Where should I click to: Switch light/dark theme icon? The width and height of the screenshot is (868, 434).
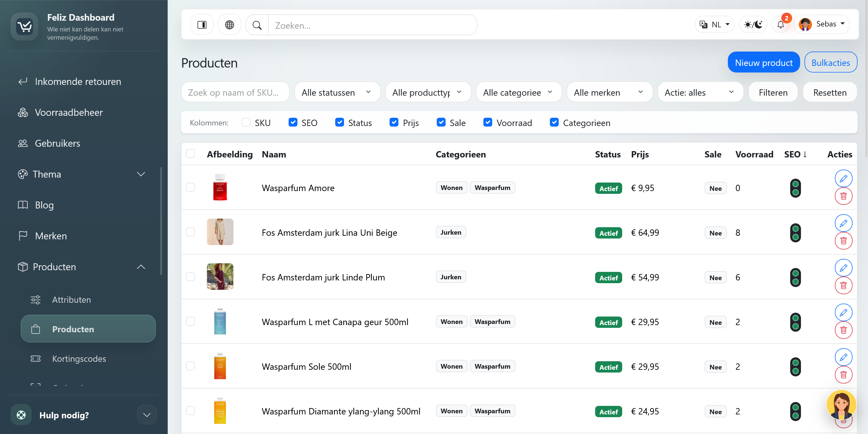(753, 25)
